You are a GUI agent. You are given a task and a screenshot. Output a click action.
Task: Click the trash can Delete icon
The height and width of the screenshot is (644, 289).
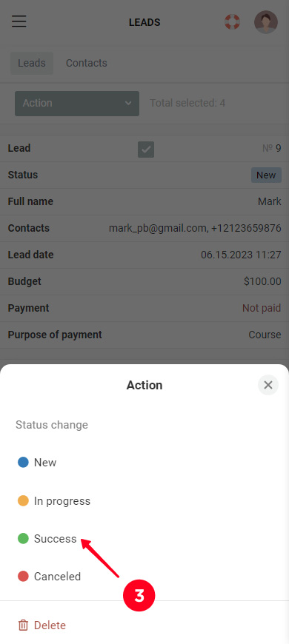pos(24,625)
